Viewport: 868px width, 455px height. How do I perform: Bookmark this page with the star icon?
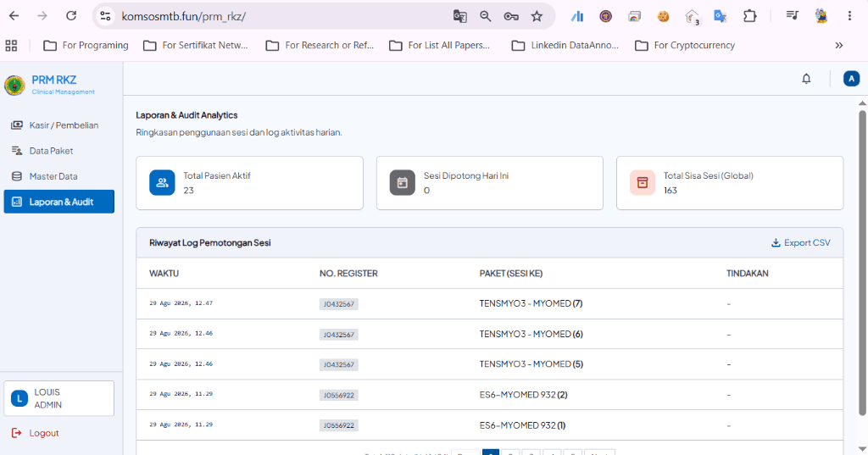point(537,17)
